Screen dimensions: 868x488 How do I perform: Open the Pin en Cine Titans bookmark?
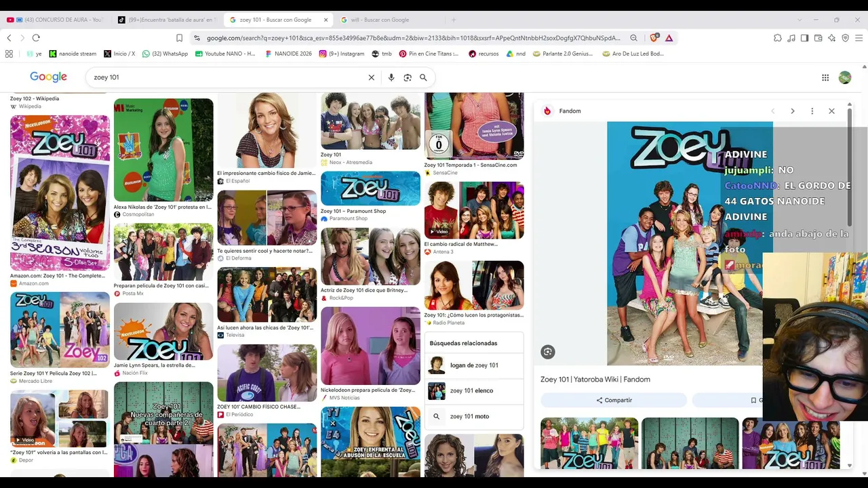tap(429, 54)
